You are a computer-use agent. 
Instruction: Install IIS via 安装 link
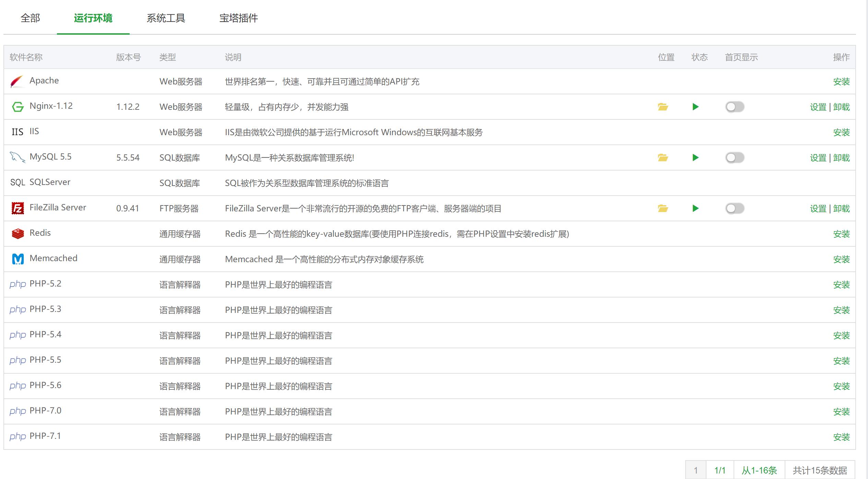coord(842,132)
